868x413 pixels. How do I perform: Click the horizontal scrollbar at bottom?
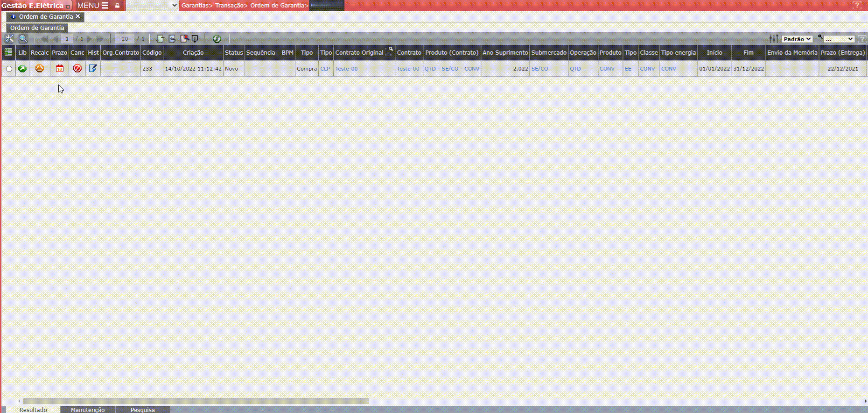(196, 401)
